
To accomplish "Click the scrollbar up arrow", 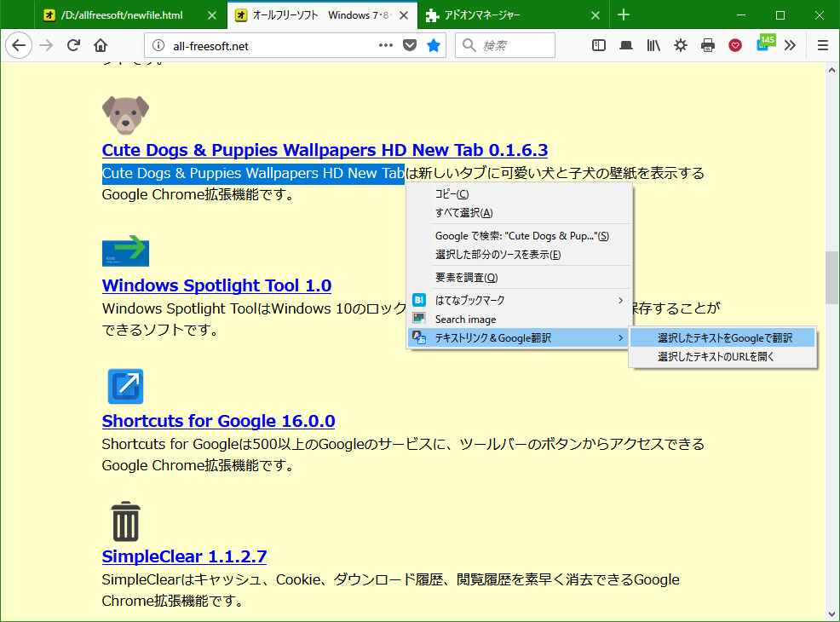I will (x=831, y=70).
